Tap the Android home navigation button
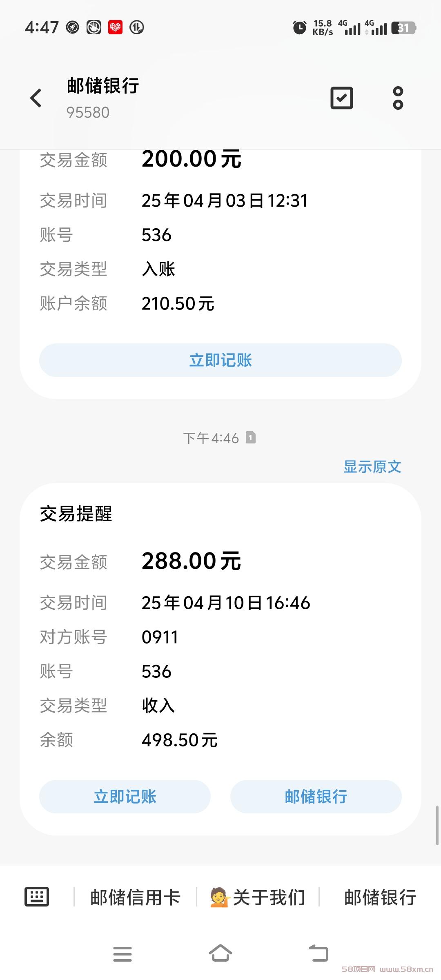The image size is (441, 980). point(220,954)
